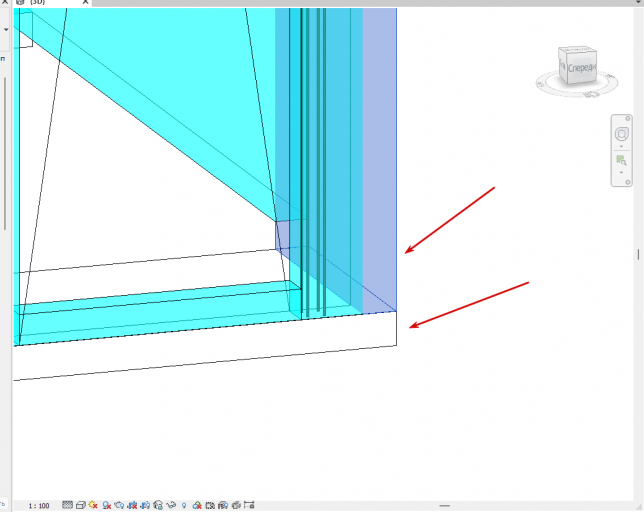
Task: Open the Detail Level options icon
Action: point(67,505)
